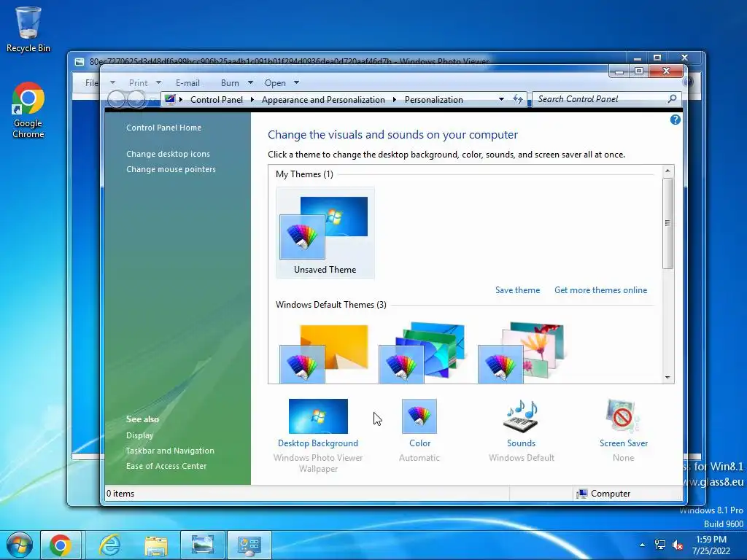747x560 pixels.
Task: Click the themes list scrollbar thumb
Action: (667, 223)
